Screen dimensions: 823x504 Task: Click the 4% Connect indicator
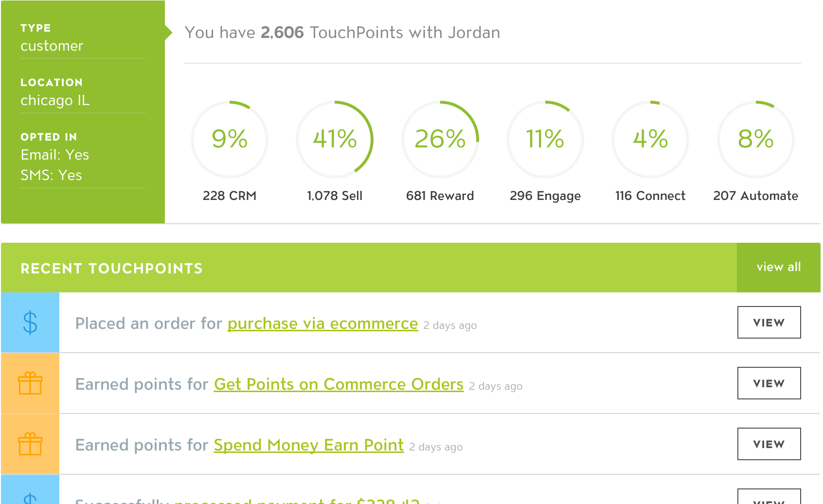pyautogui.click(x=650, y=140)
